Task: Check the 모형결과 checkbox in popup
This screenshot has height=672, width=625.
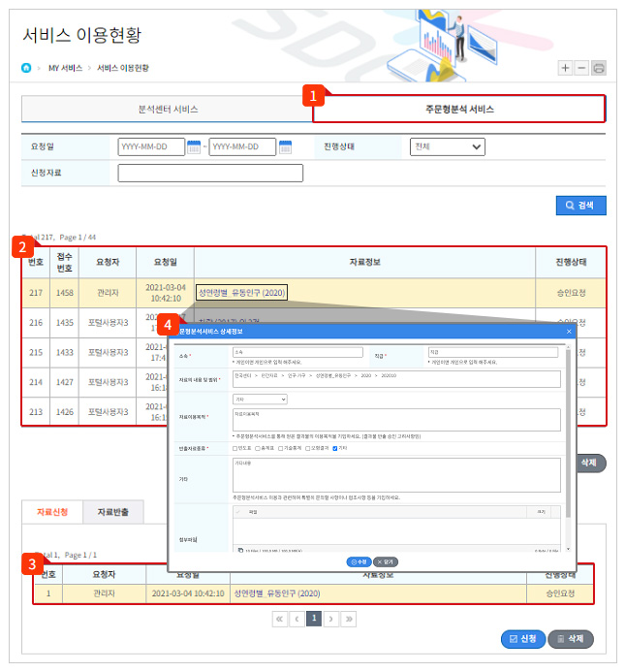Action: (x=307, y=448)
